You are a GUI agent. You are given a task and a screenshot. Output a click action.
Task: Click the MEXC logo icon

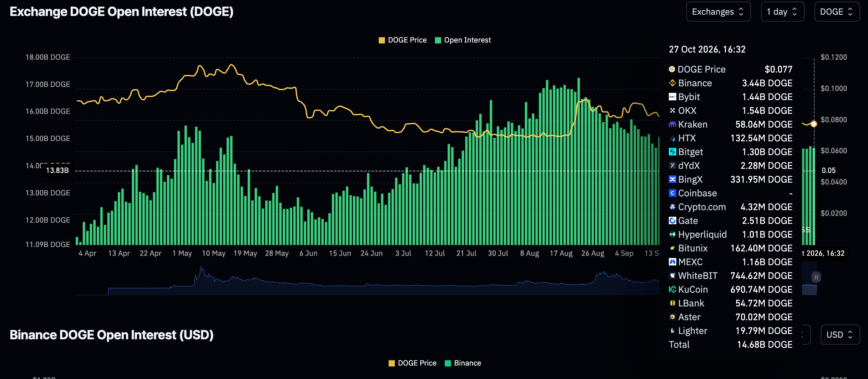click(x=672, y=262)
